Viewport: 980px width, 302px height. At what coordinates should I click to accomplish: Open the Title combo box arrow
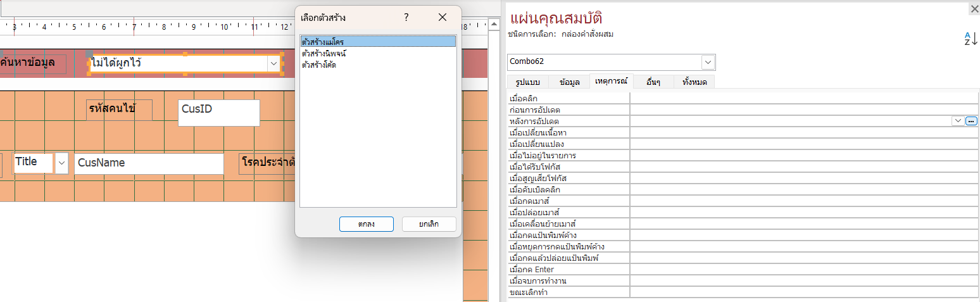61,163
